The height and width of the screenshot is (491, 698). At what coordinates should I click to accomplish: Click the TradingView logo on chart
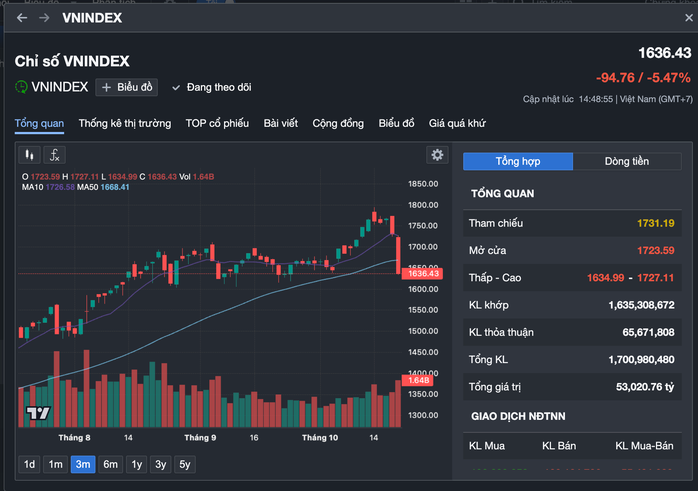pos(38,414)
